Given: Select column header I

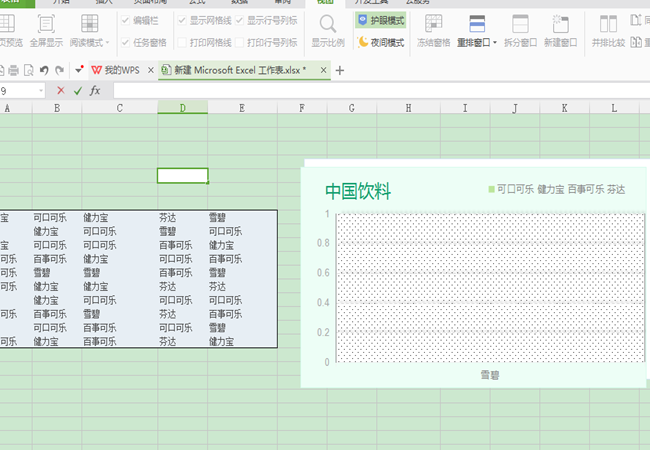Looking at the screenshot, I should coord(465,108).
